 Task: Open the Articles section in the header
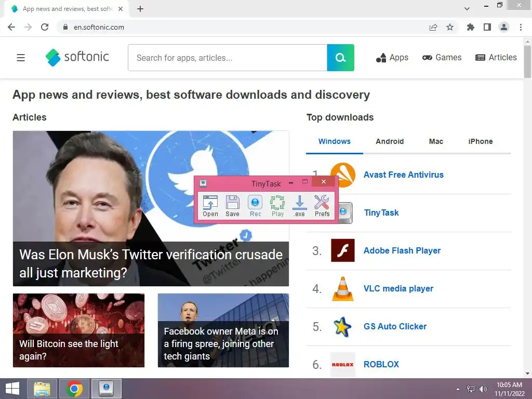coord(496,57)
